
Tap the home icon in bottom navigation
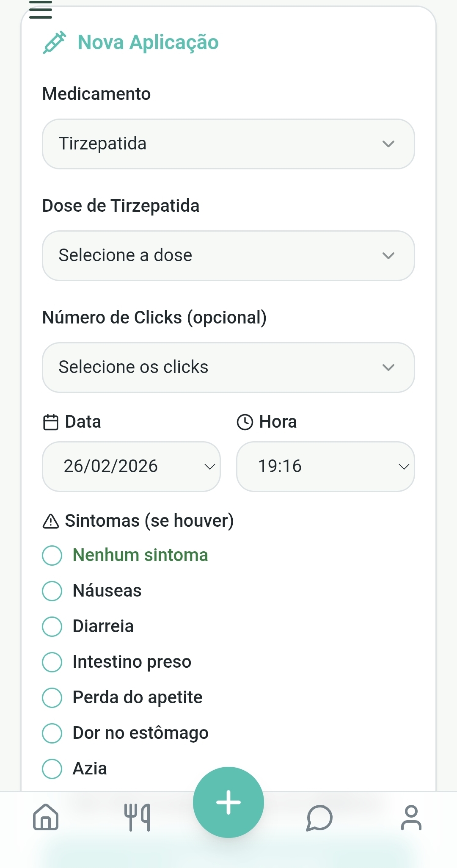[x=46, y=817]
